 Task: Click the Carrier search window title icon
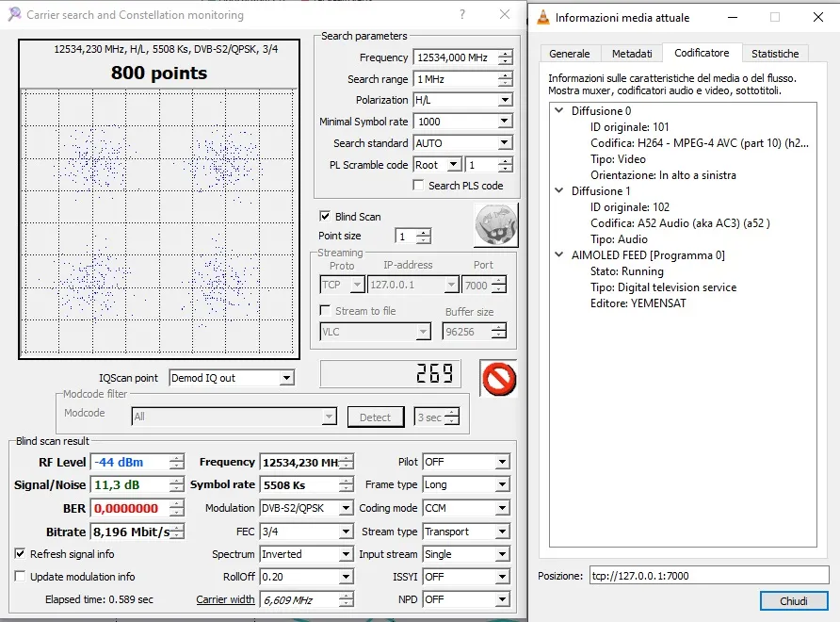point(14,15)
